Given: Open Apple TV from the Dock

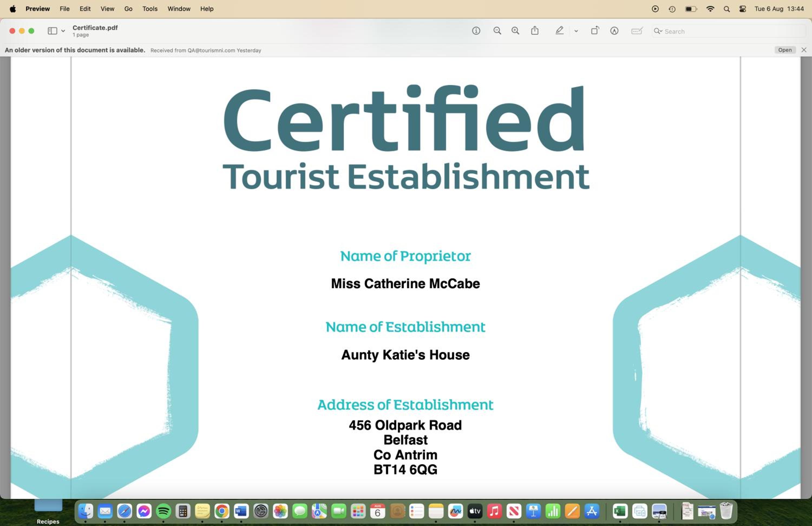Looking at the screenshot, I should pos(475,511).
